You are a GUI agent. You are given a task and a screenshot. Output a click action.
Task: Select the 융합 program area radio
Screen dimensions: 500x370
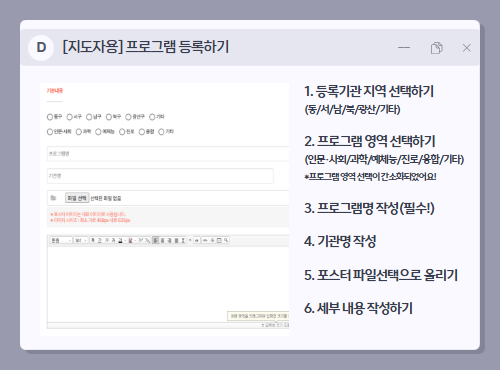pos(142,132)
